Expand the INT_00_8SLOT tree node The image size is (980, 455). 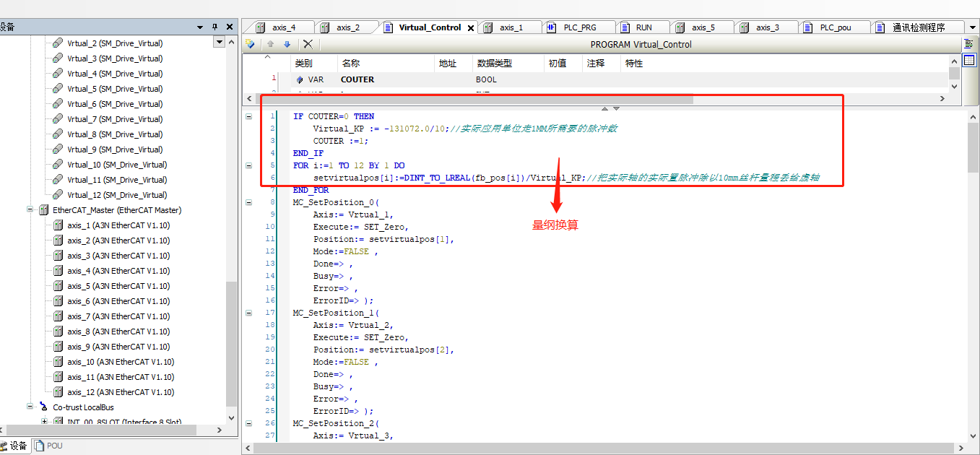pyautogui.click(x=45, y=422)
